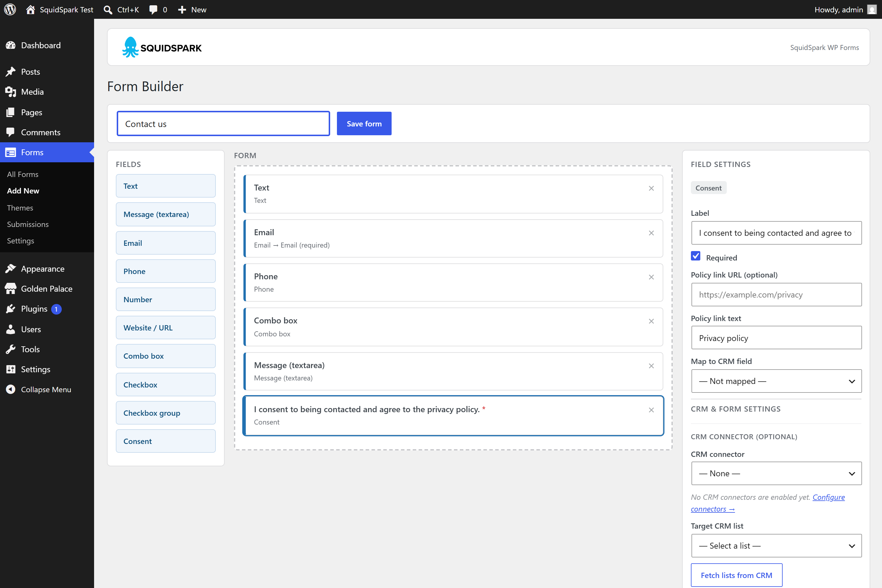Click the WordPress logo icon
The image size is (882, 588).
pos(10,9)
